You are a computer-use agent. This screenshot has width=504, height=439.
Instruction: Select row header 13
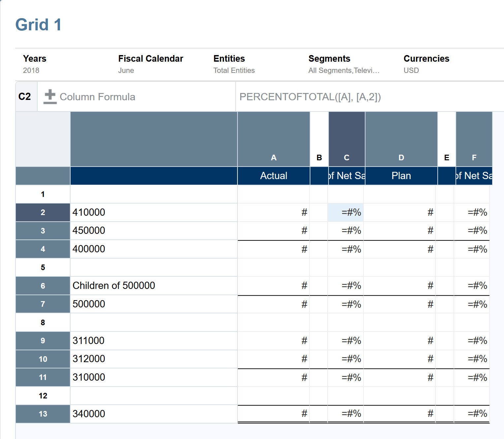click(x=43, y=414)
